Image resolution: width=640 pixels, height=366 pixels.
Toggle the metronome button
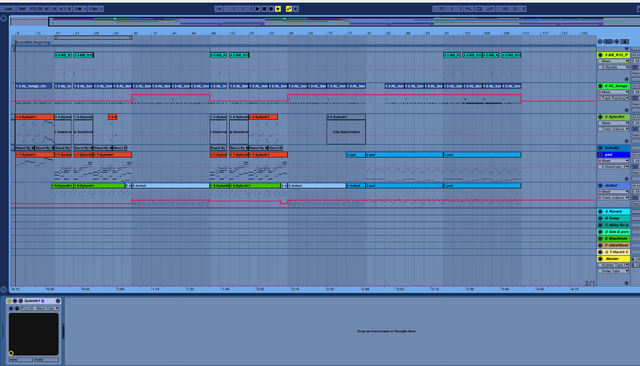pyautogui.click(x=78, y=9)
